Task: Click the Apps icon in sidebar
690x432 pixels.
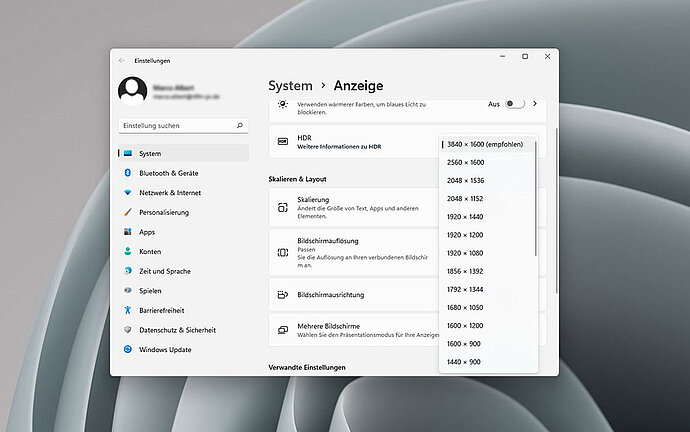Action: pos(128,232)
